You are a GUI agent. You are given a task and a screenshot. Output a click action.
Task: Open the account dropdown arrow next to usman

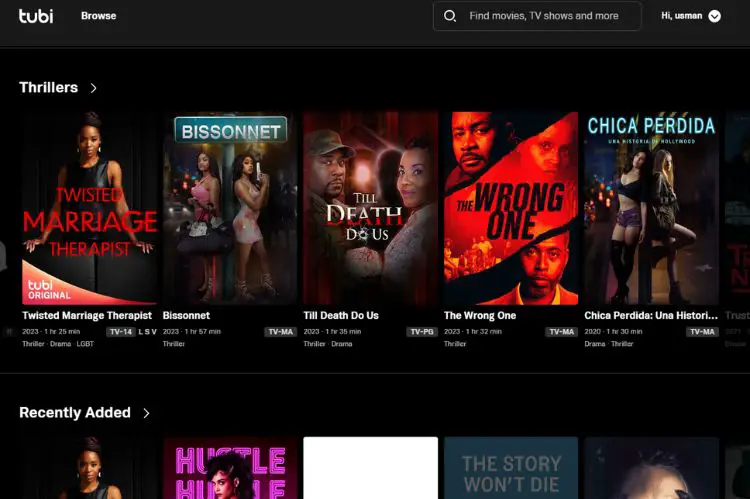click(714, 16)
